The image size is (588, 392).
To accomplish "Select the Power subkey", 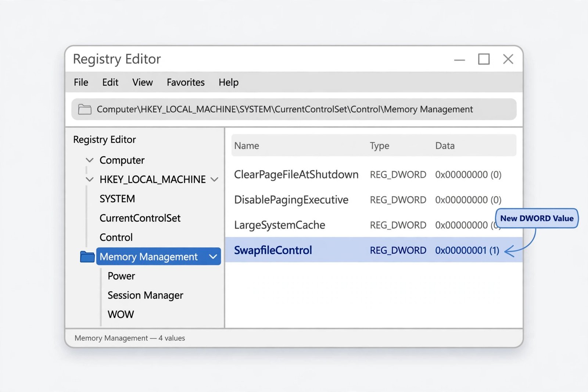I will click(121, 276).
